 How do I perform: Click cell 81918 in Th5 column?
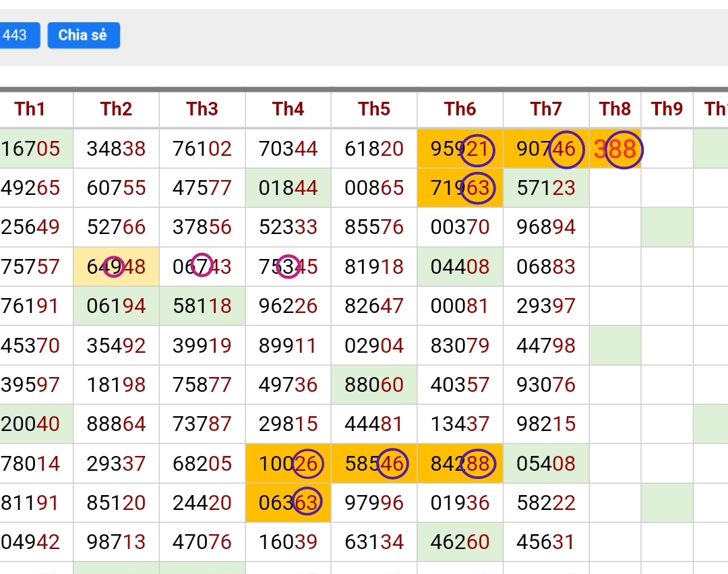point(373,266)
